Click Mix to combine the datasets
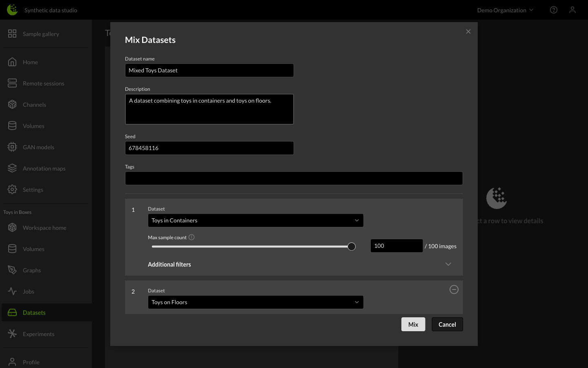Image resolution: width=588 pixels, height=368 pixels. (413, 324)
